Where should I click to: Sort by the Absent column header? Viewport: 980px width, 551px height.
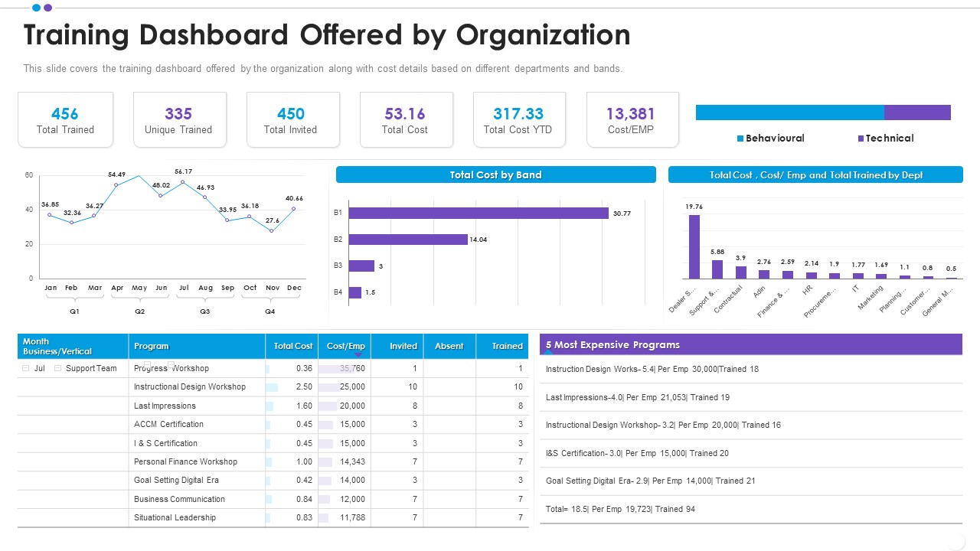click(449, 346)
